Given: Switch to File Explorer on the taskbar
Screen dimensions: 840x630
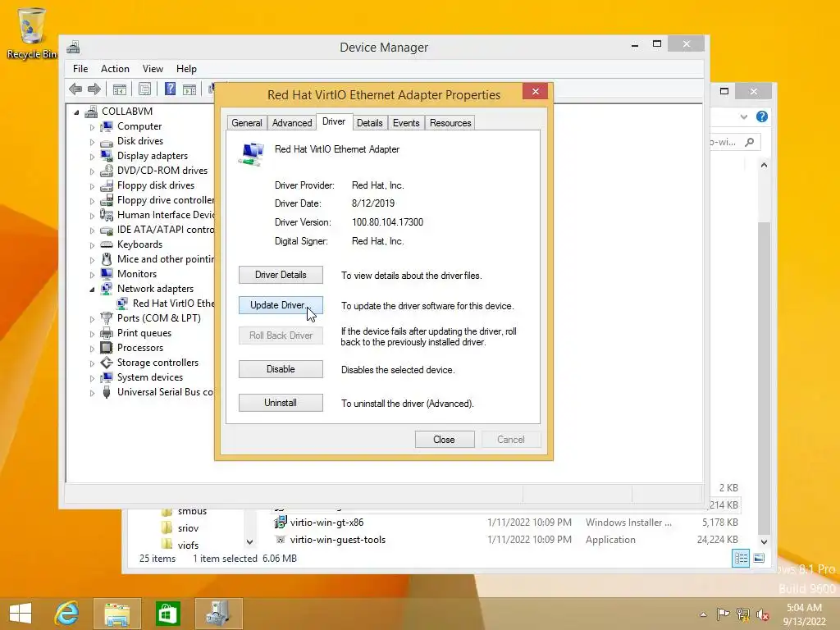Looking at the screenshot, I should click(x=117, y=614).
